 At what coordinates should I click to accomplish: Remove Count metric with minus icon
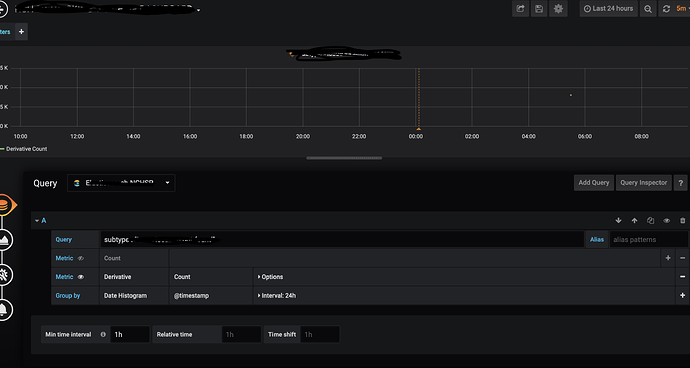[x=683, y=258]
